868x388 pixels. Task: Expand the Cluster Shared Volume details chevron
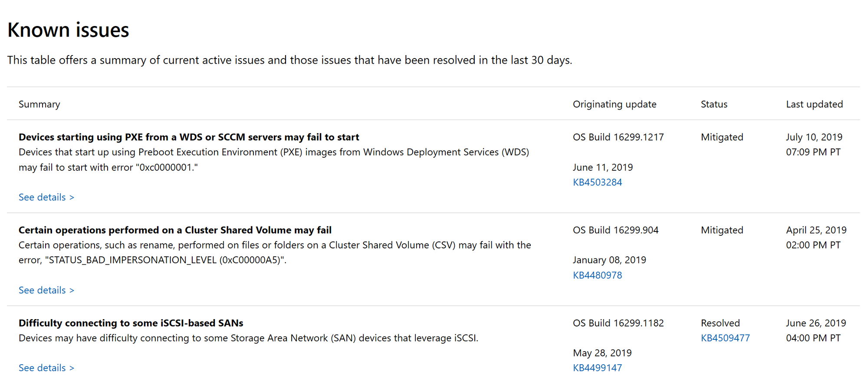point(72,290)
